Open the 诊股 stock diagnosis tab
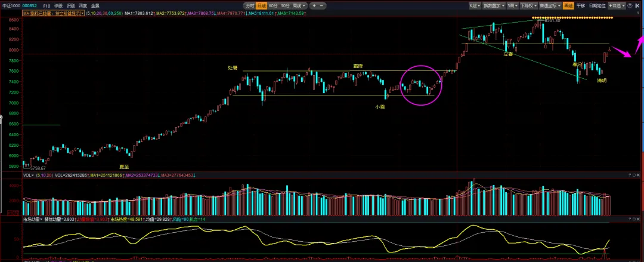This screenshot has height=262, width=644. tap(58, 6)
